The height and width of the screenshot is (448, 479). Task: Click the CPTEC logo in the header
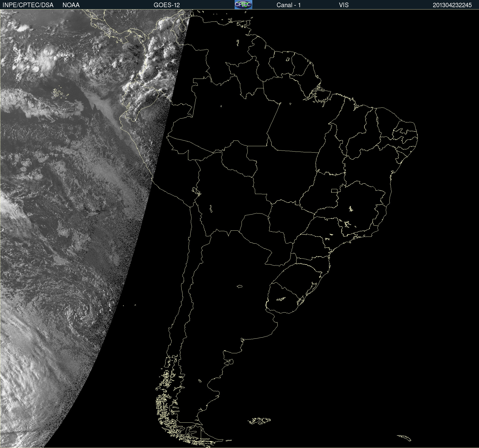click(243, 5)
